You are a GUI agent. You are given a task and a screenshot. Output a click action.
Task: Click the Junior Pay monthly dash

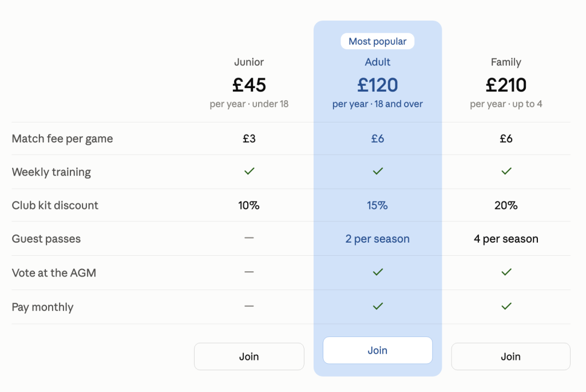pyautogui.click(x=249, y=306)
